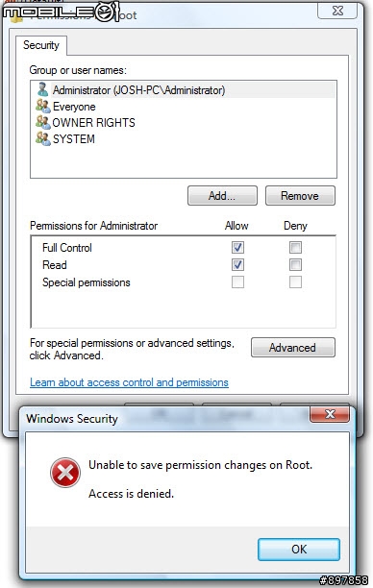Toggle Allow checkbox for Special permissions

237,282
